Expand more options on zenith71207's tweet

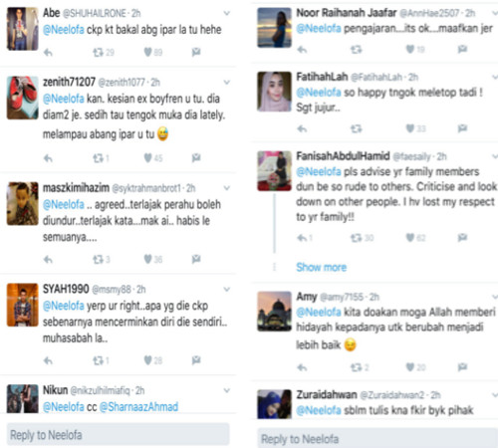pos(227,82)
